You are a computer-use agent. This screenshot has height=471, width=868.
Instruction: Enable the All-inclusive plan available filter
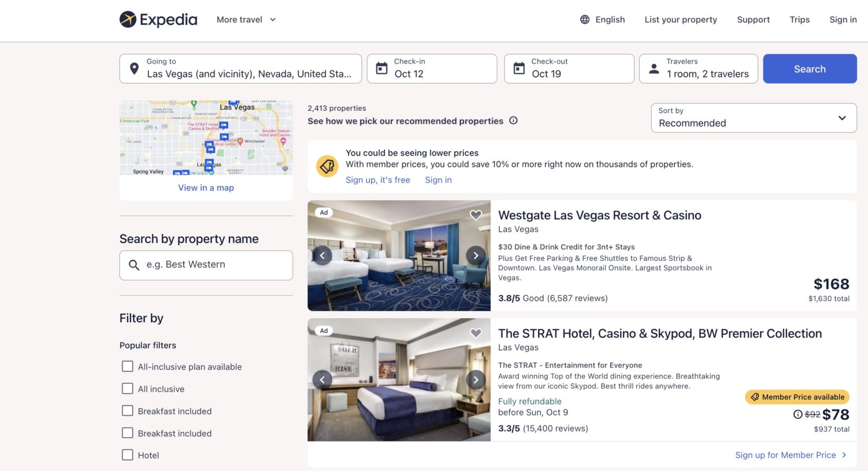pos(127,366)
